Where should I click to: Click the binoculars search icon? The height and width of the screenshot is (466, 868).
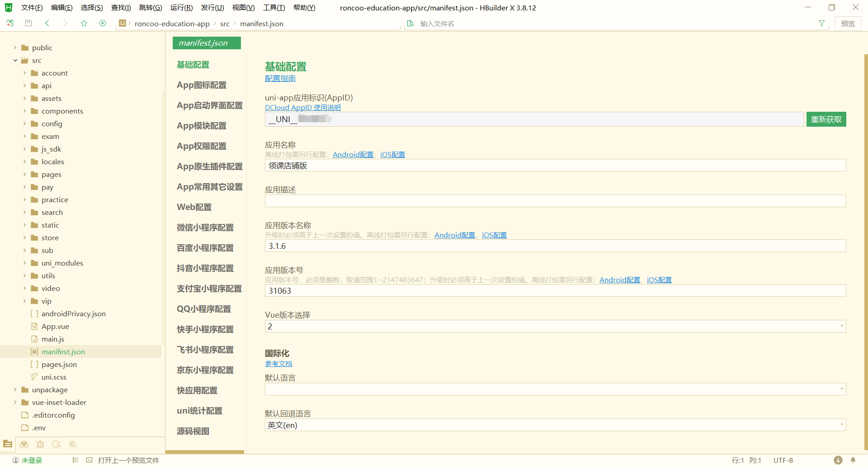point(24,444)
